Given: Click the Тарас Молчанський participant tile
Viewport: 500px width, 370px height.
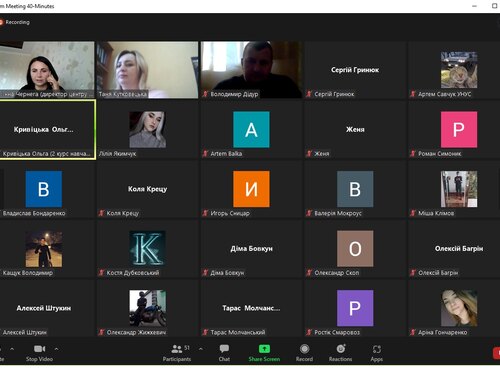Looking at the screenshot, I should tap(251, 308).
